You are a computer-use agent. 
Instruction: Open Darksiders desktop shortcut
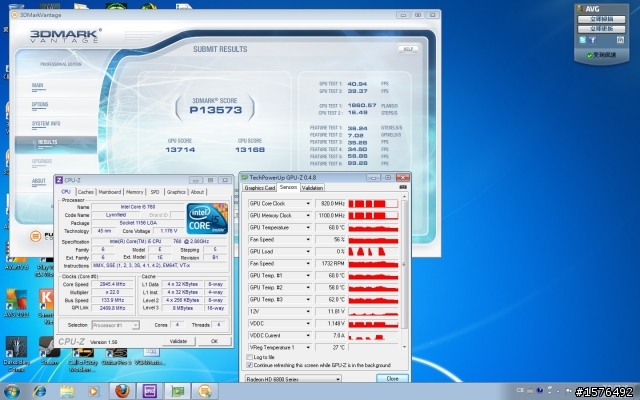point(16,353)
